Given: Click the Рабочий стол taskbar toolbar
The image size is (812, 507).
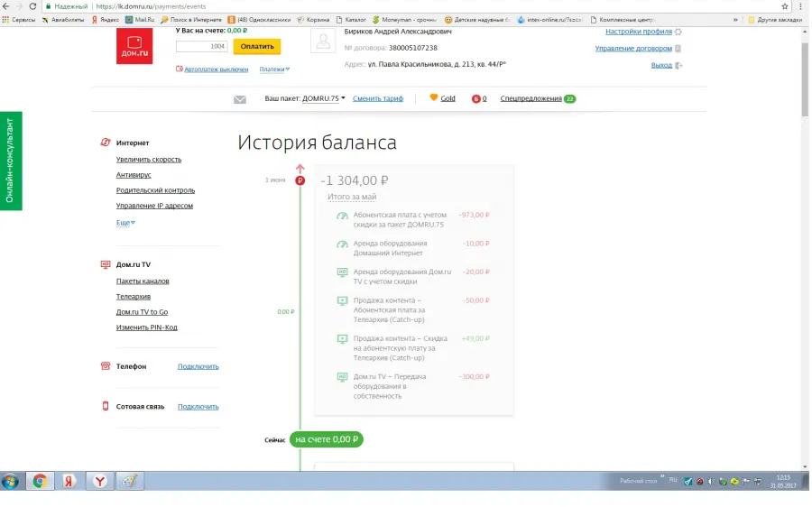Looking at the screenshot, I should pos(638,481).
